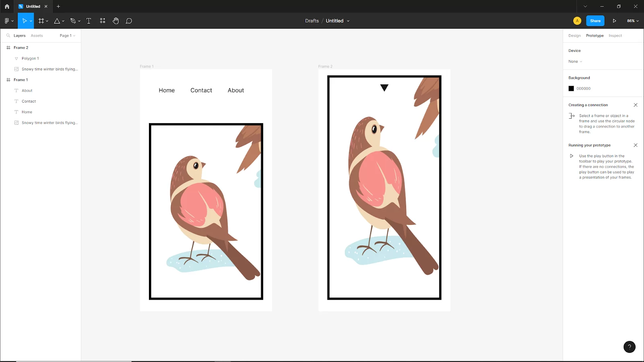Click the Home text on canvas

167,90
